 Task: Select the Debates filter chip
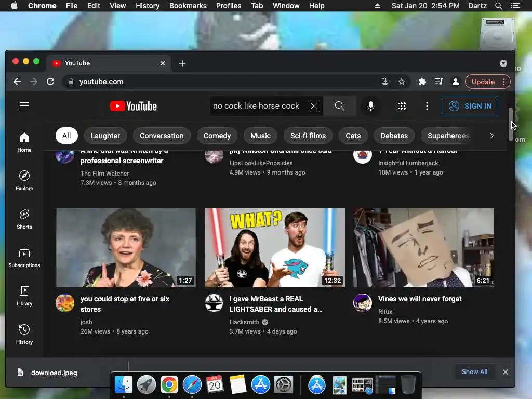pos(394,136)
